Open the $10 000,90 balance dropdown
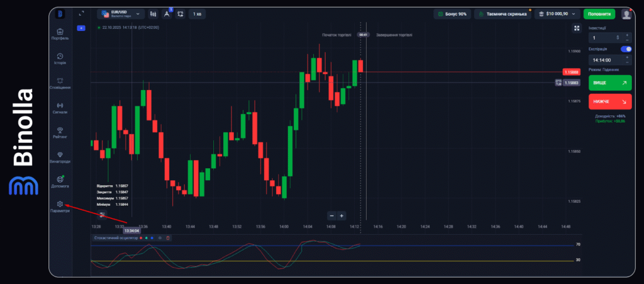 click(x=556, y=13)
